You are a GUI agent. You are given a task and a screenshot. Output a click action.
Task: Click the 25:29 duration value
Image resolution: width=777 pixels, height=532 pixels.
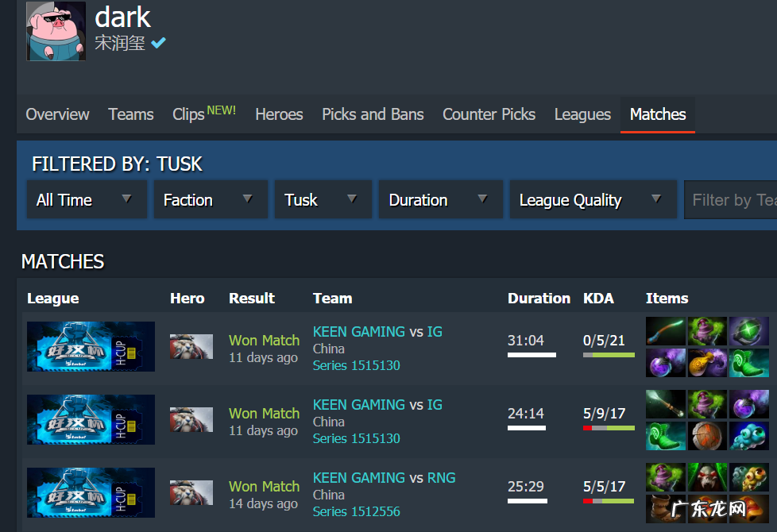point(526,487)
